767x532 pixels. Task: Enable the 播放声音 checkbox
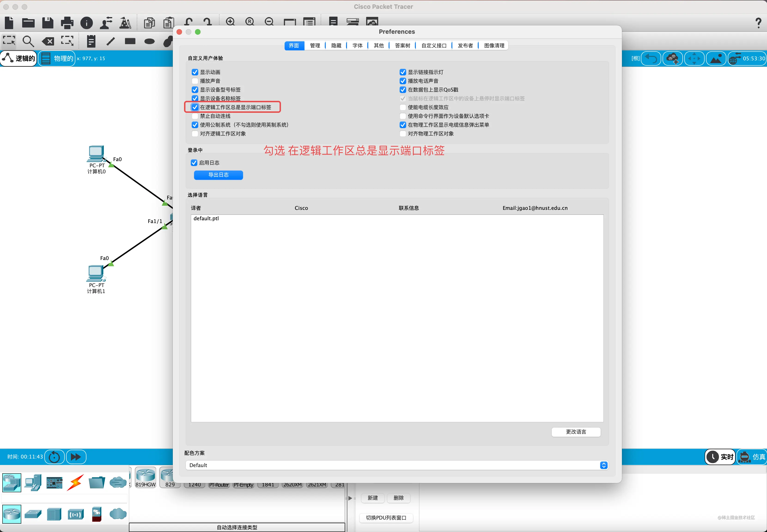pos(195,81)
